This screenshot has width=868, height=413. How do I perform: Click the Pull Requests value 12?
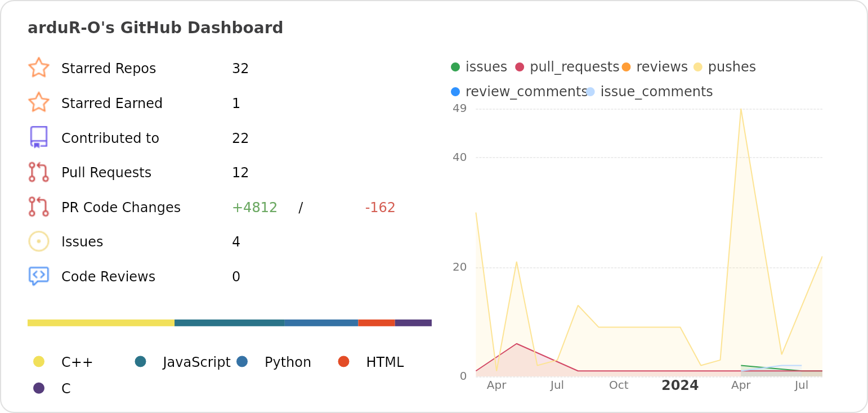(x=240, y=173)
